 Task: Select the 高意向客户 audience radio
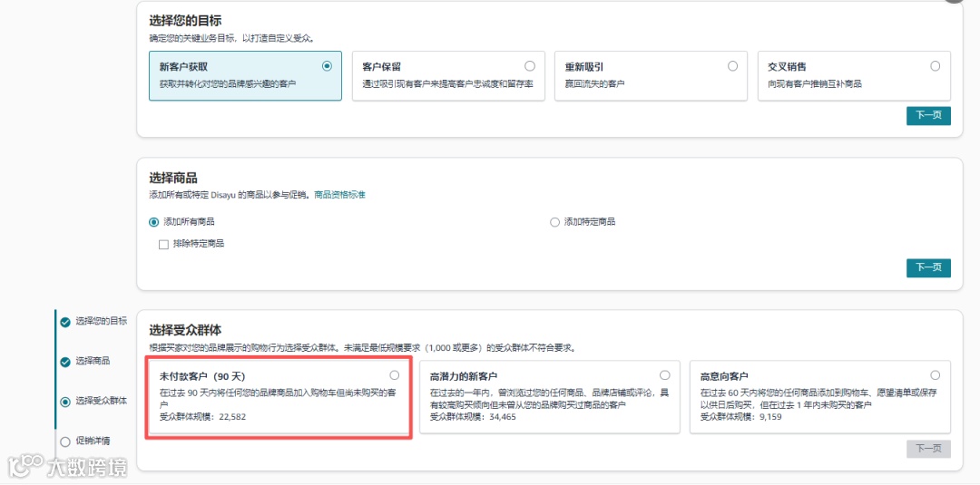[935, 375]
